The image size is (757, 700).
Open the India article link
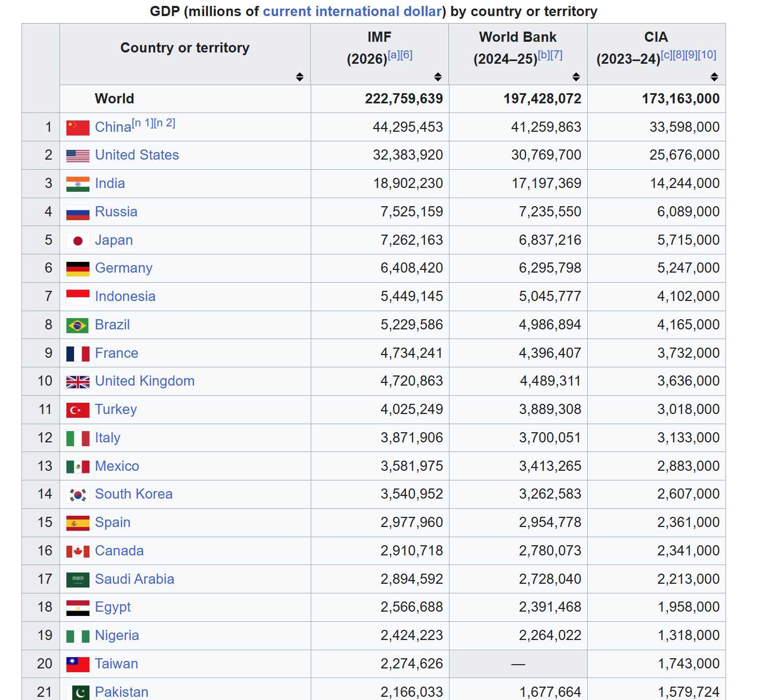click(x=110, y=183)
